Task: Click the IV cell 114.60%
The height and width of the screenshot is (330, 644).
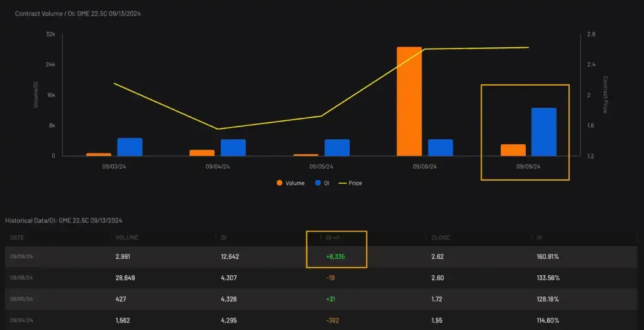Action: (x=548, y=321)
